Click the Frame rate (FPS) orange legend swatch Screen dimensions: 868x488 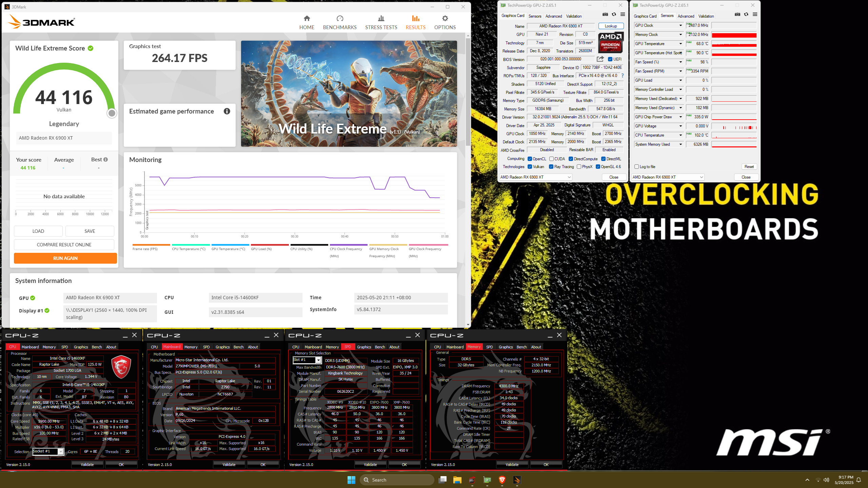(x=151, y=245)
